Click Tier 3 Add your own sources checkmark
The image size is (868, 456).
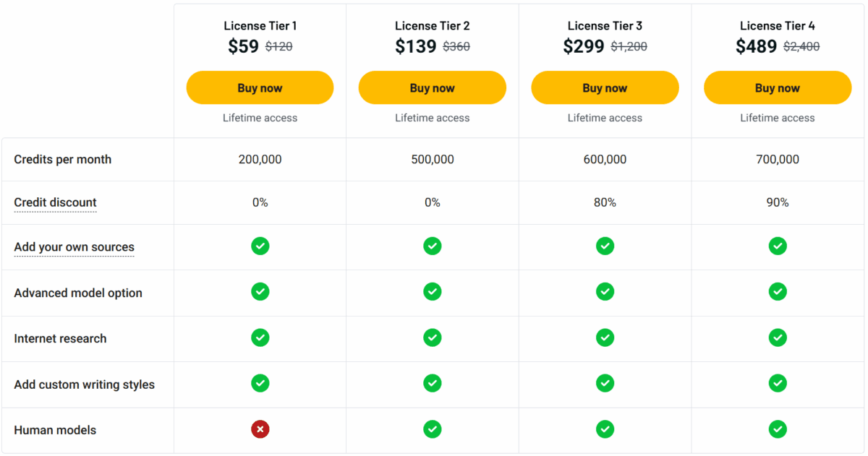coord(605,246)
